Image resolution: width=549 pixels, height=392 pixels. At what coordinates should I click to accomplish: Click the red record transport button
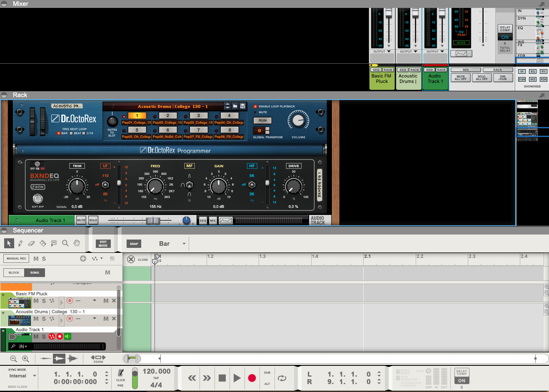[x=252, y=378]
